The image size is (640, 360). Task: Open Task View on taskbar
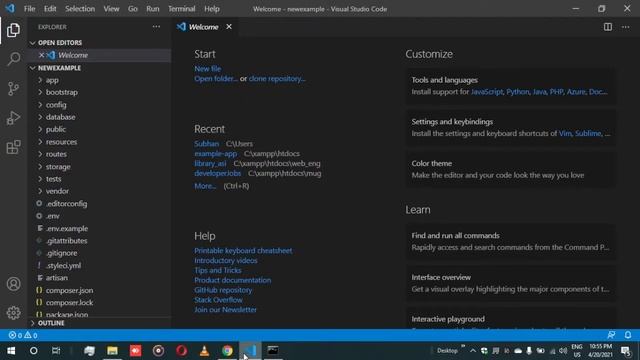click(x=56, y=351)
